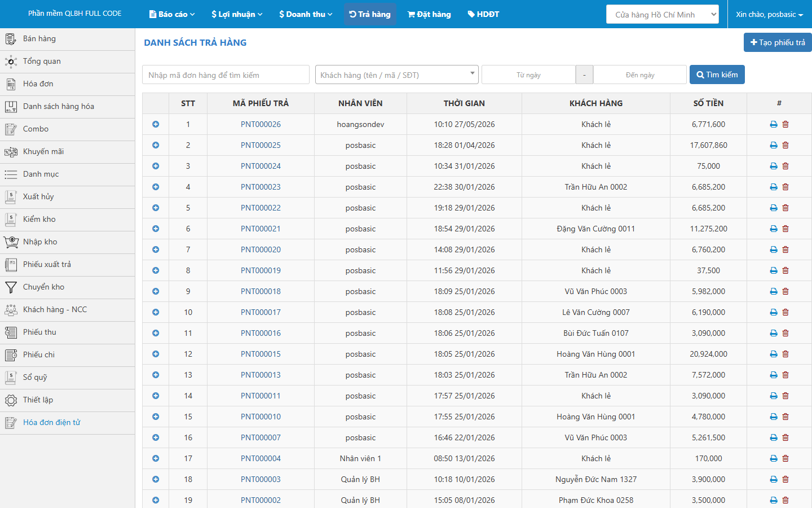
Task: Click the Chuyển kho funnel icon
Action: pyautogui.click(x=11, y=287)
